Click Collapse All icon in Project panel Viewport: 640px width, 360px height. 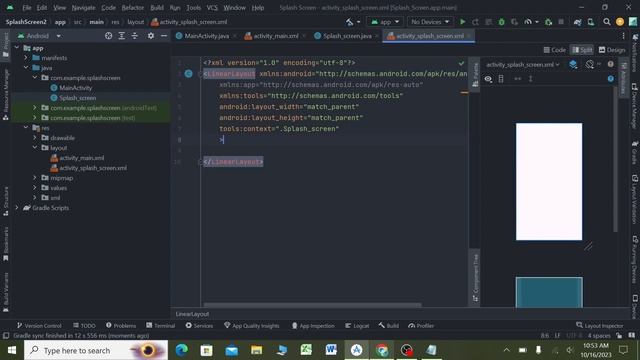pos(135,36)
